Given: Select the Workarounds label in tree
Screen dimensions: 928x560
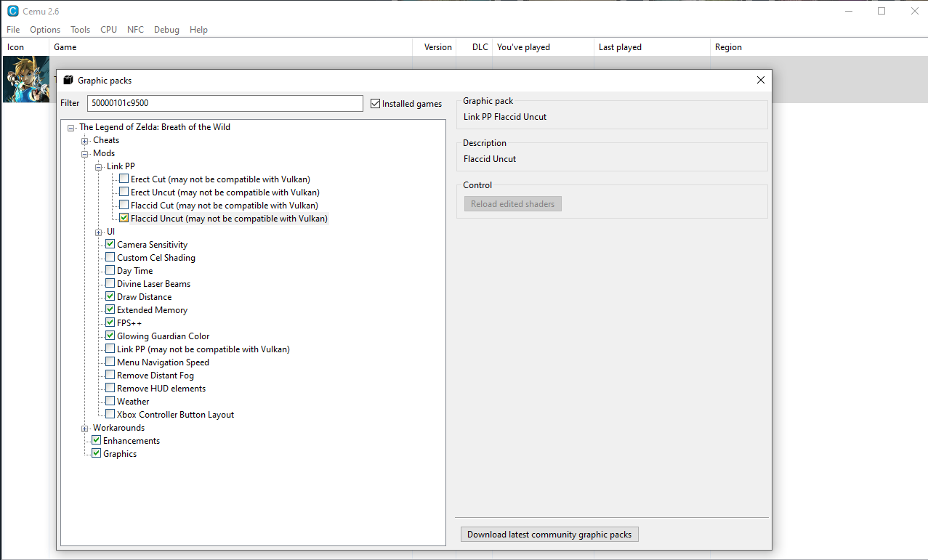Looking at the screenshot, I should 118,428.
